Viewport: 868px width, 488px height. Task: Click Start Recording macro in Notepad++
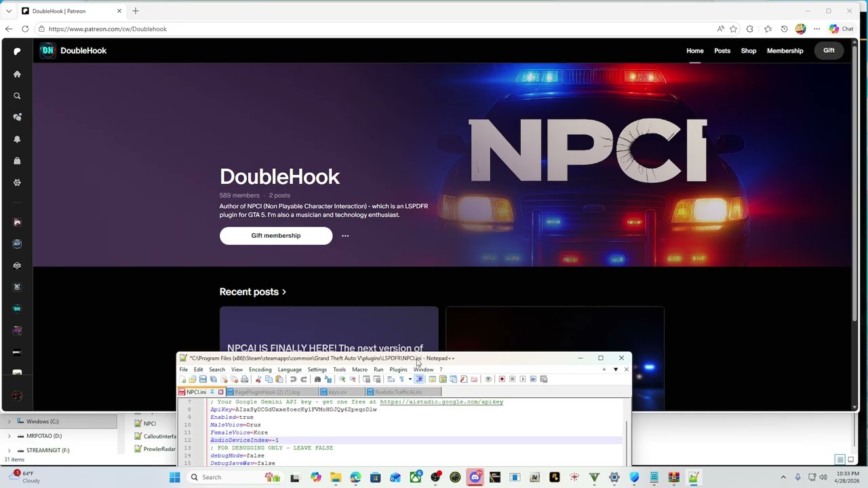click(x=502, y=380)
